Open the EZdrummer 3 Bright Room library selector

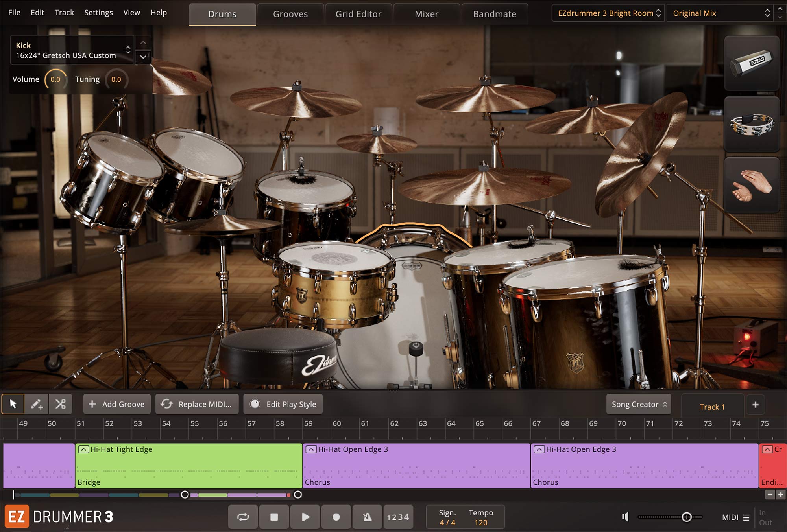pyautogui.click(x=607, y=13)
